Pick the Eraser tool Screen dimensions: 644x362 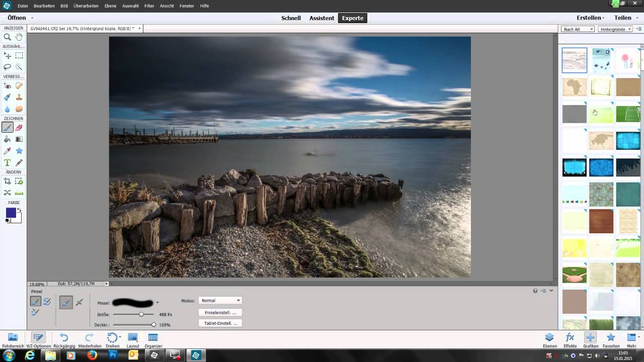pos(19,128)
